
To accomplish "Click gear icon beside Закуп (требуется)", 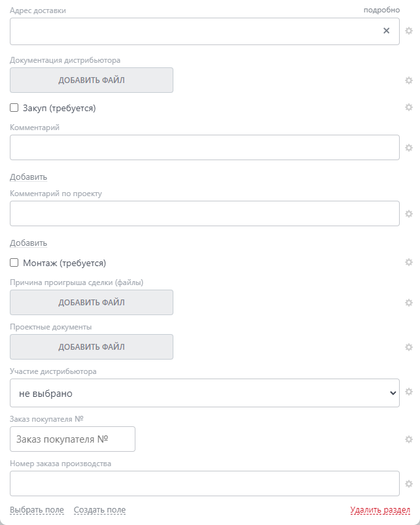I will pyautogui.click(x=409, y=107).
